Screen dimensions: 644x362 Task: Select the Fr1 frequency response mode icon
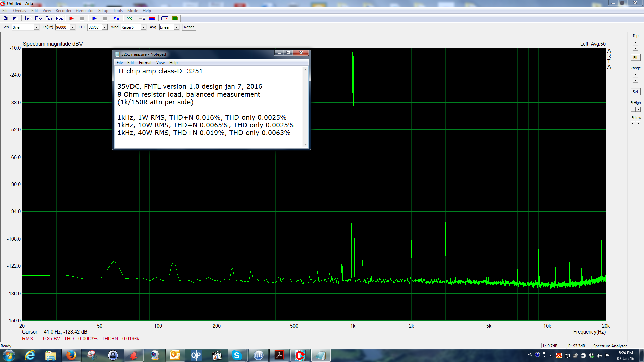(x=49, y=18)
